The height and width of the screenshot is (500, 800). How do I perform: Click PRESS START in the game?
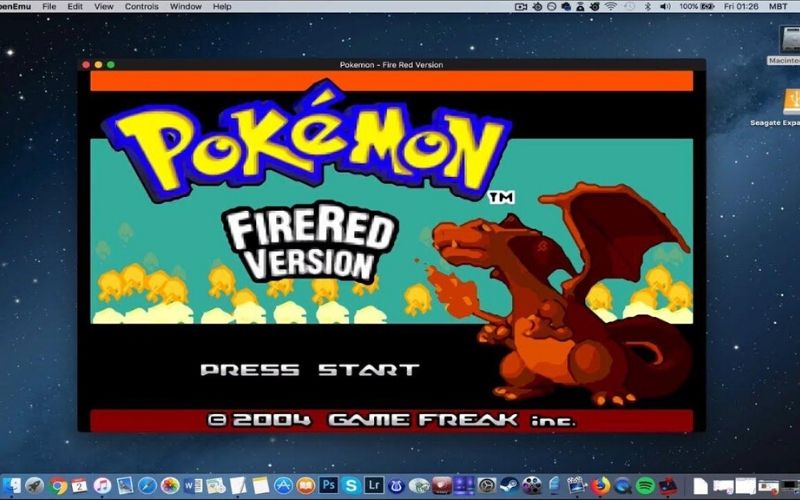coord(310,370)
